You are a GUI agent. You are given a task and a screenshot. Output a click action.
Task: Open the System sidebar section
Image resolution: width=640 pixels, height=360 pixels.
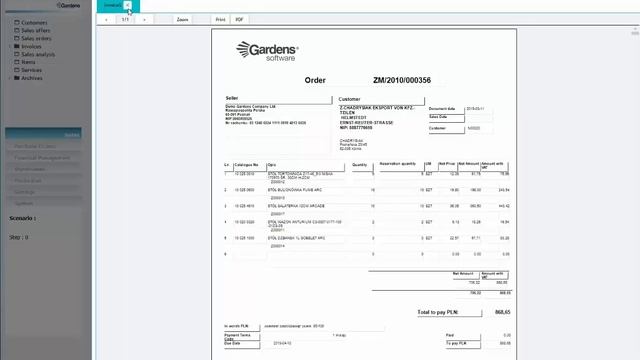pyautogui.click(x=43, y=203)
